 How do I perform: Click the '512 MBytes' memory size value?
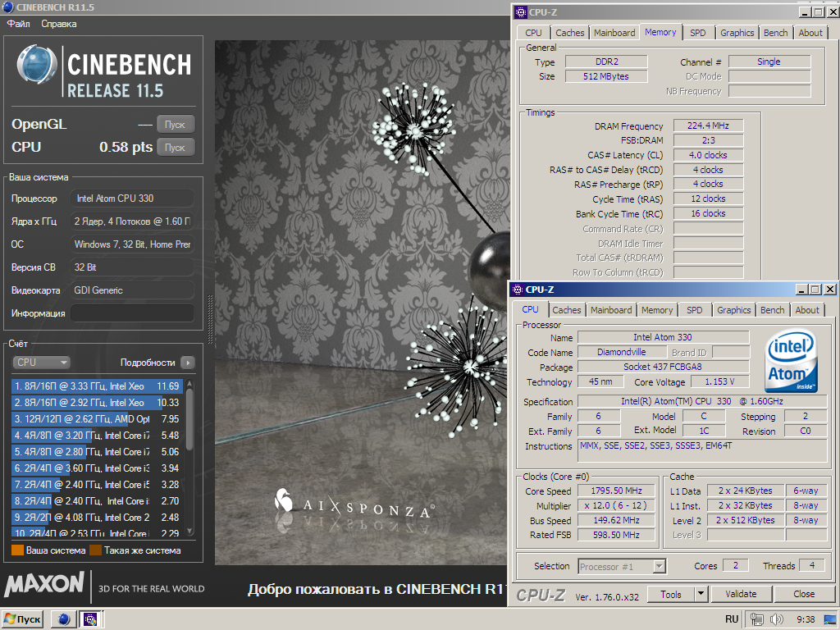coord(606,76)
